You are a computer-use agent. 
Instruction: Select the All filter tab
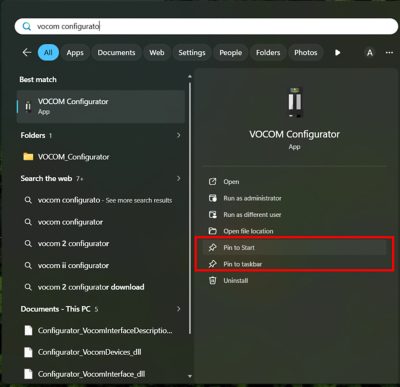pyautogui.click(x=48, y=53)
